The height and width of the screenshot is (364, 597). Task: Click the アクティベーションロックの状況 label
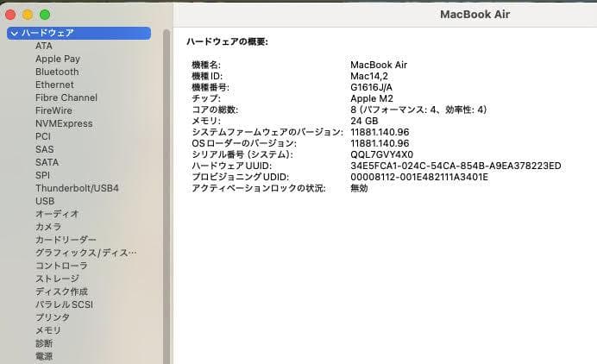pyautogui.click(x=259, y=188)
